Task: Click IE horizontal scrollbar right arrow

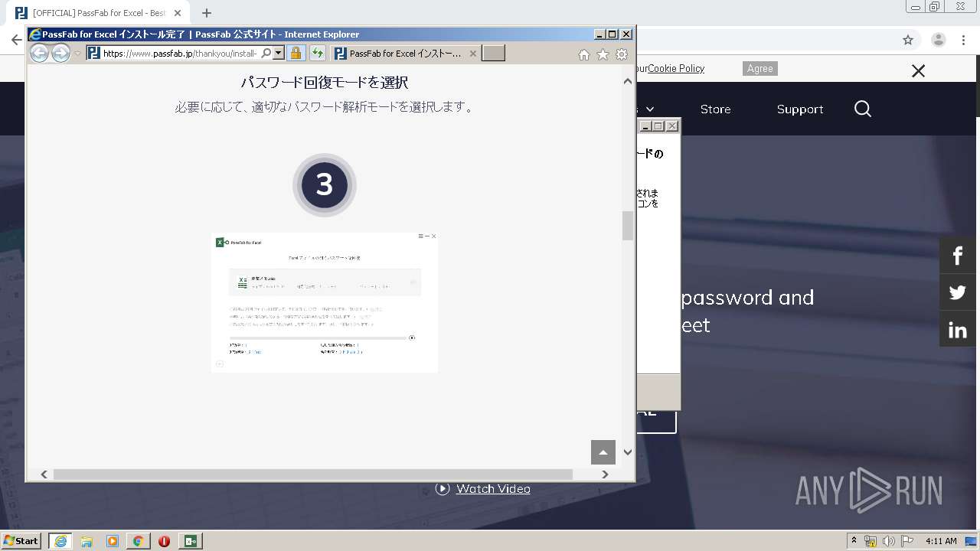Action: pyautogui.click(x=605, y=474)
